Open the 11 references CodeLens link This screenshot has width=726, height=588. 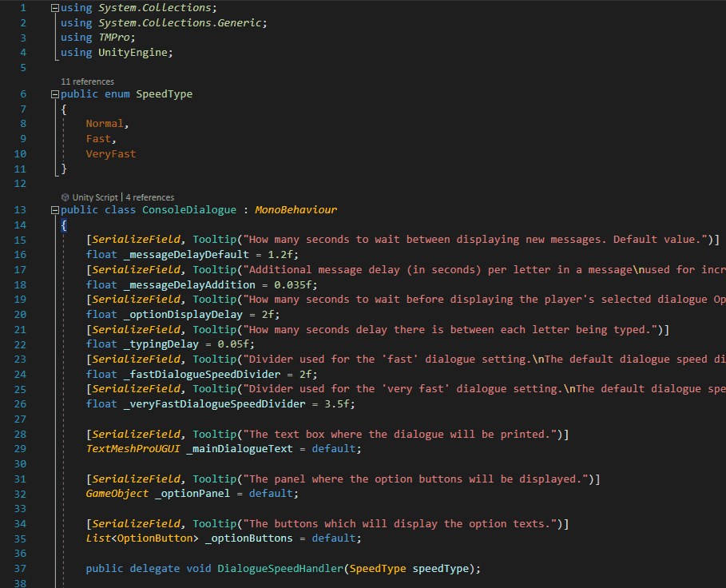[x=88, y=81]
